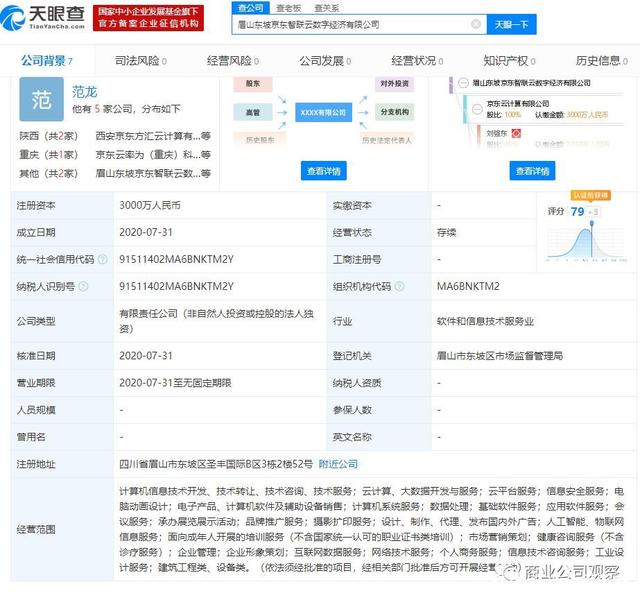Select the 查老板 search tab

[289, 8]
